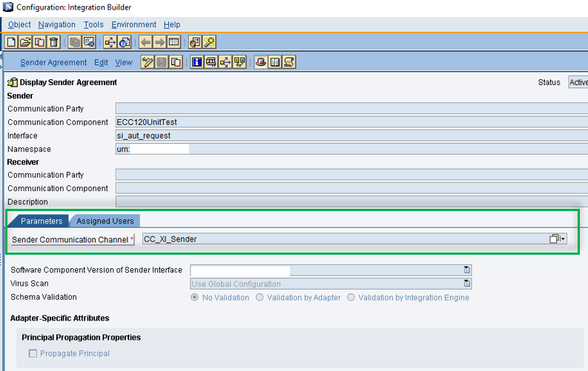
Task: Click the New object icon in main toolbar
Action: [x=11, y=42]
